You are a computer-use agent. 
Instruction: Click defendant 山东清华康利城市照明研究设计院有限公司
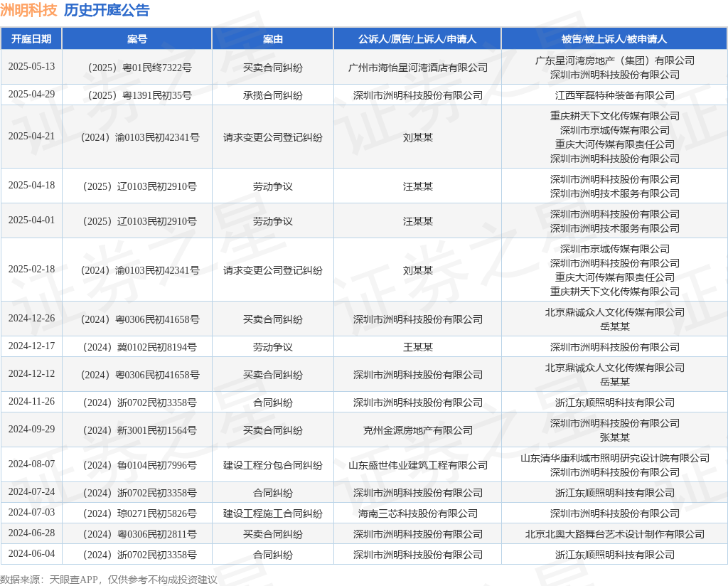click(615, 458)
